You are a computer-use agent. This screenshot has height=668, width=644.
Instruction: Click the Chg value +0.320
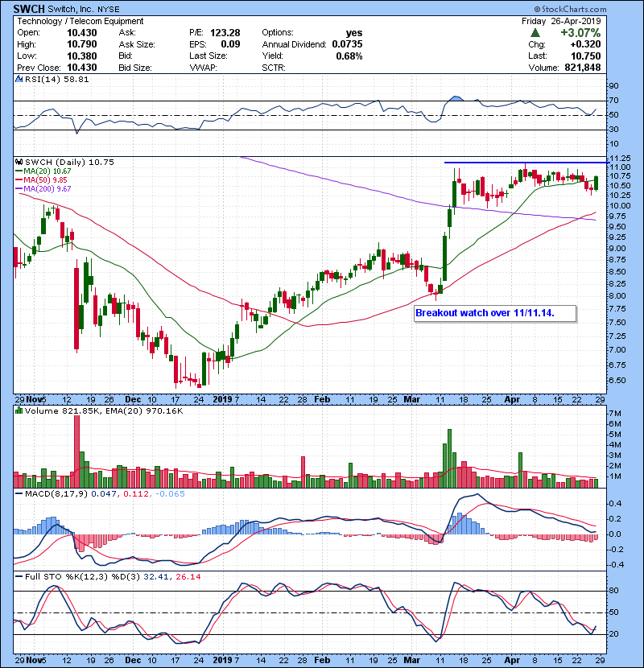click(x=585, y=44)
